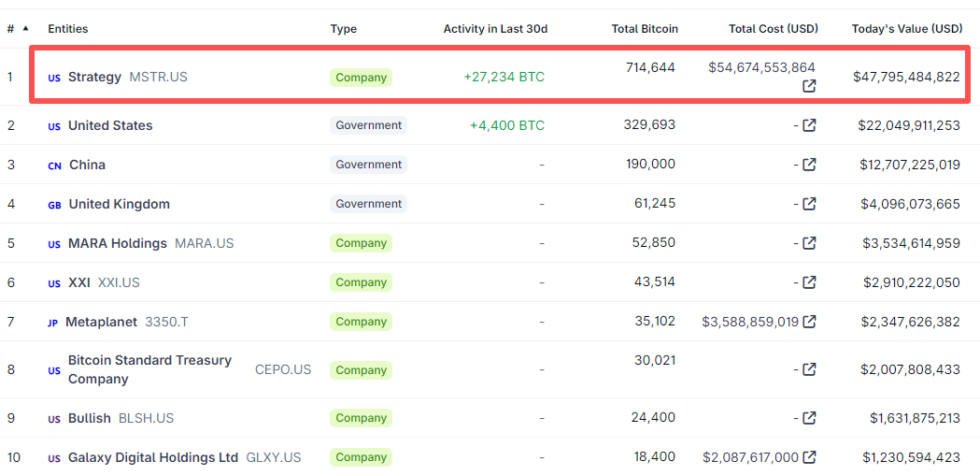This screenshot has width=980, height=476.
Task: Select the $47,795,484,822 today's value
Action: [x=906, y=77]
